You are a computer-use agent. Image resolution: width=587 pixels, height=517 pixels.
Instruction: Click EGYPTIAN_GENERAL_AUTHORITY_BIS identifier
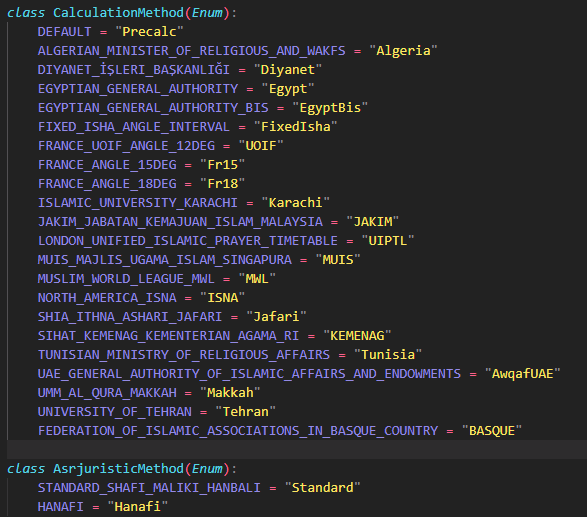click(x=153, y=108)
